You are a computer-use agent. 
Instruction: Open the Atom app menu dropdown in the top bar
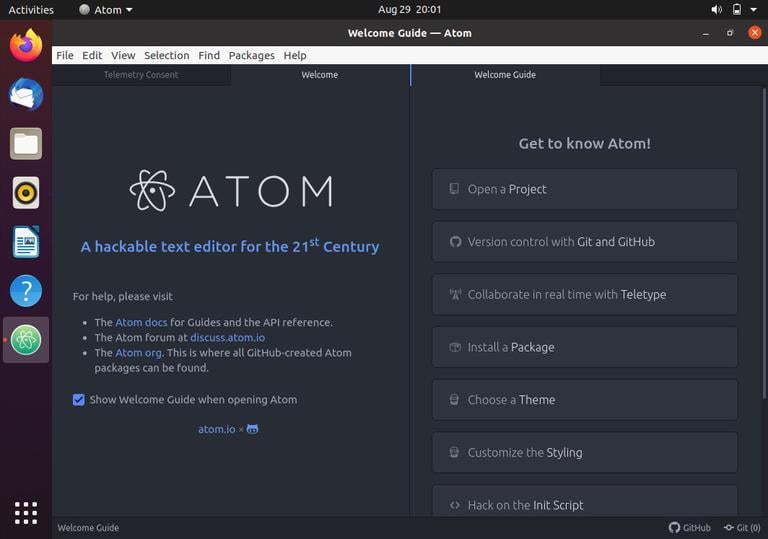(x=106, y=10)
